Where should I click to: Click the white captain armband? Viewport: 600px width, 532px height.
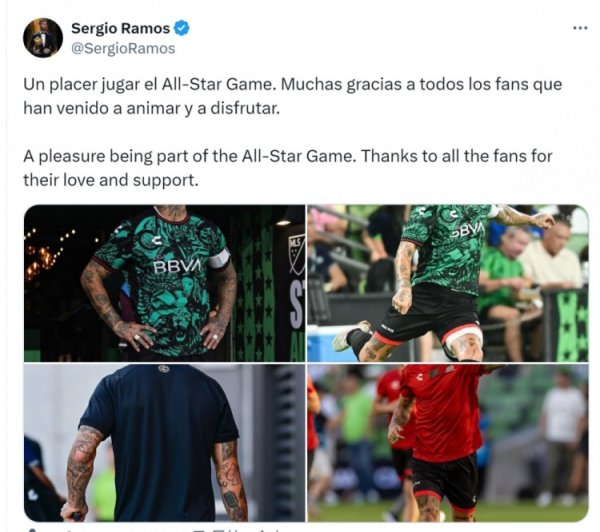click(218, 259)
